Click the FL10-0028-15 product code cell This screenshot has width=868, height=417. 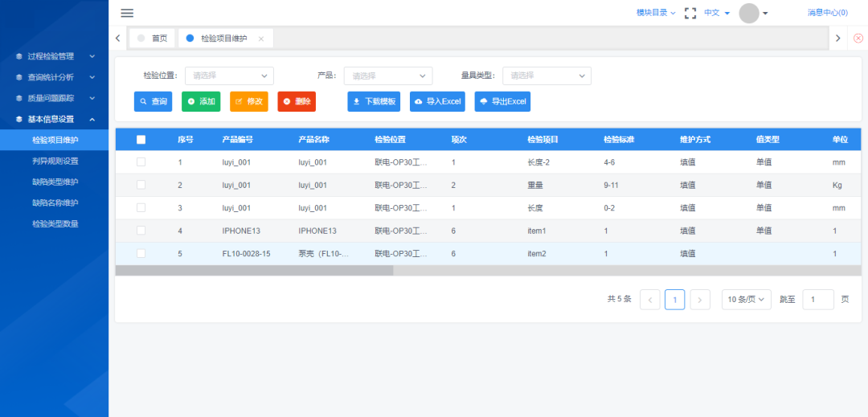coord(247,253)
